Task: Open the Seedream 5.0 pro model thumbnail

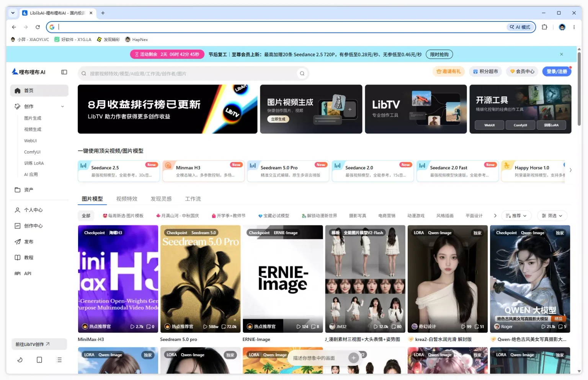Action: coord(200,279)
